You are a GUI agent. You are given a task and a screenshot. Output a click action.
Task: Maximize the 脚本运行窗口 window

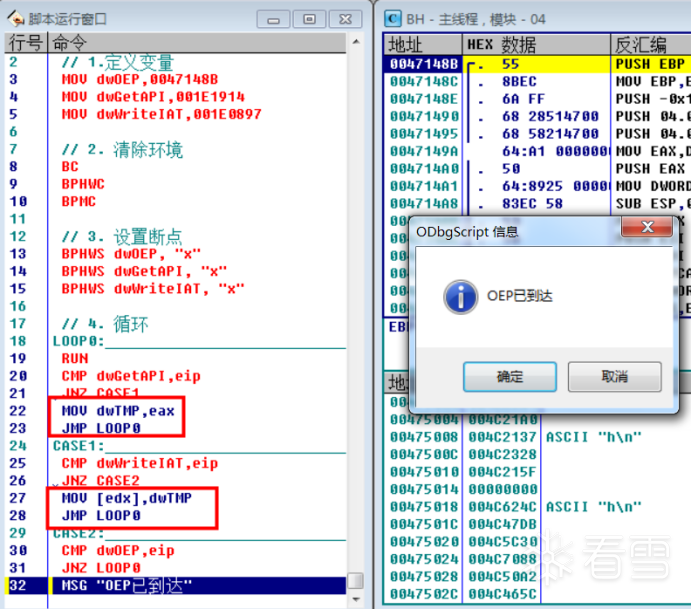click(309, 19)
